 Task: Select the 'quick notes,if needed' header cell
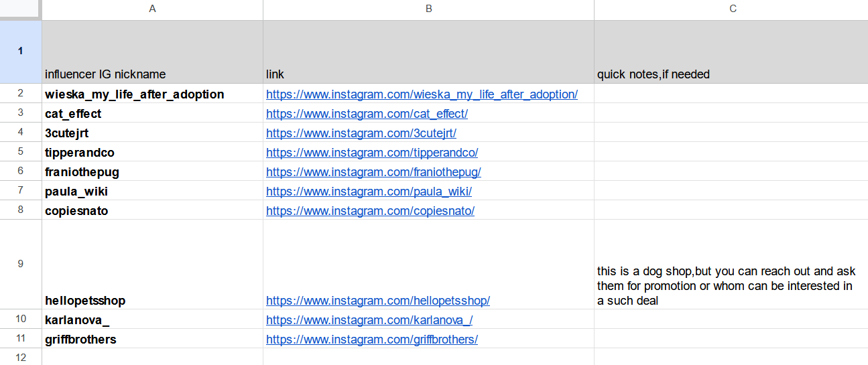[731, 52]
